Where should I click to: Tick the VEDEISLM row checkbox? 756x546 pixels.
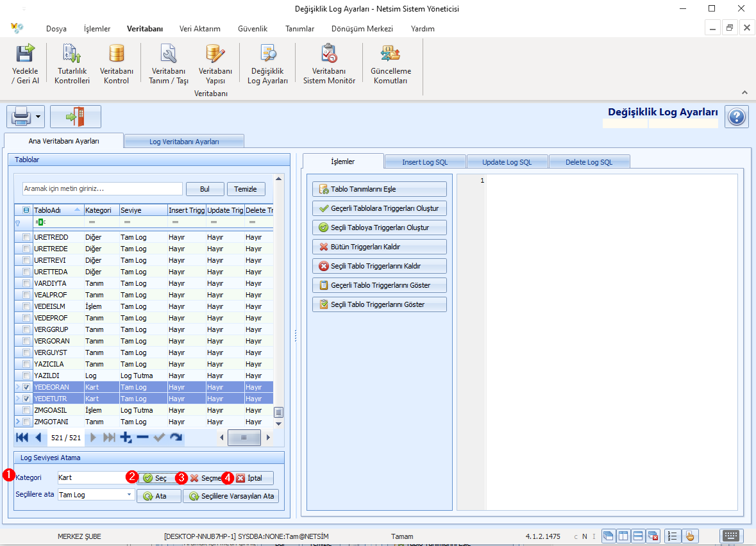[26, 306]
